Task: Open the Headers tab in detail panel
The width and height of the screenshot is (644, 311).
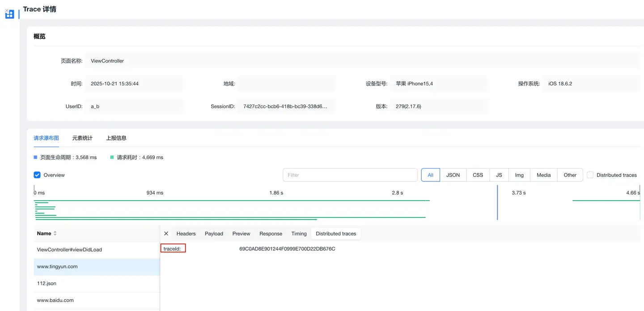Action: 186,234
